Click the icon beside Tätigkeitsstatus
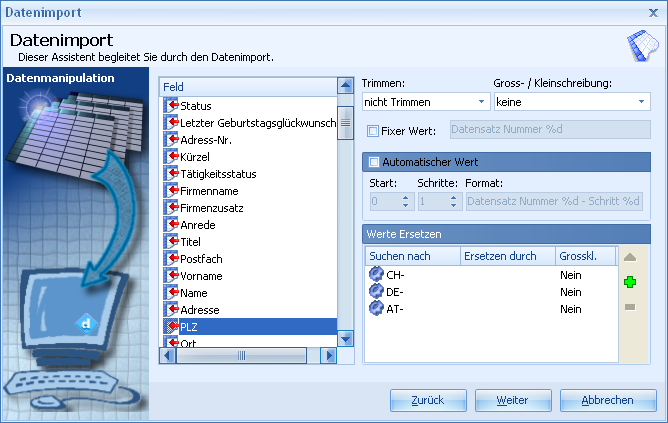668x423 pixels. pos(171,173)
